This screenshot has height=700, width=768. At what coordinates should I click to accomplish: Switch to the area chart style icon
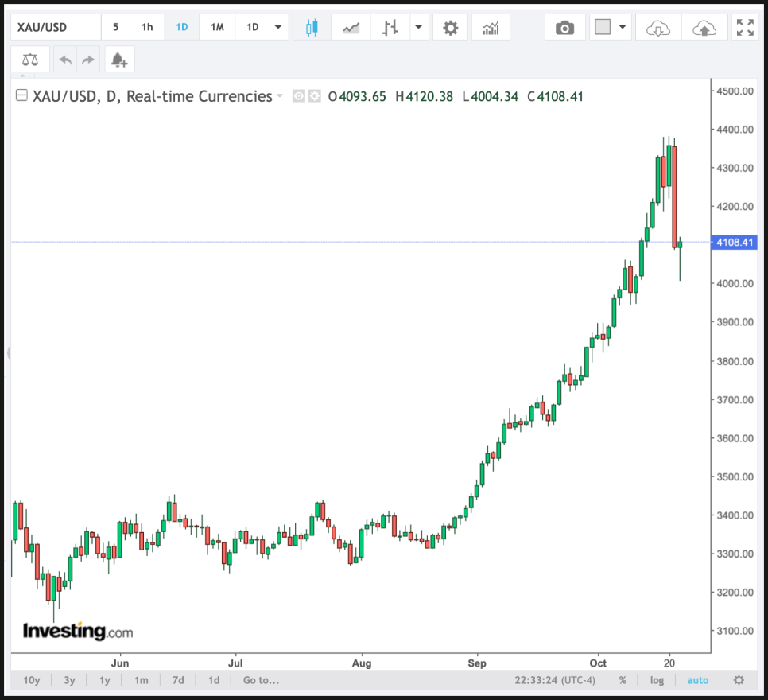(x=351, y=28)
